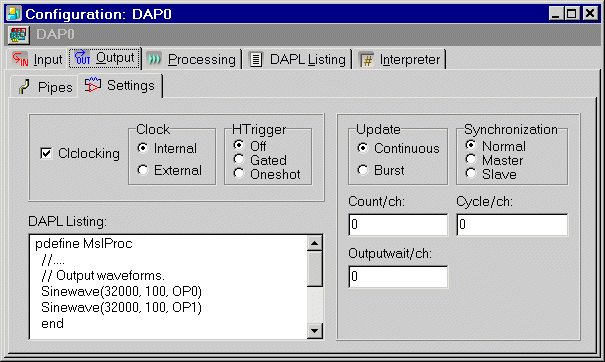Viewport: 605px width, 362px height.
Task: Click the 'Count/ch:' label
Action: (x=376, y=201)
